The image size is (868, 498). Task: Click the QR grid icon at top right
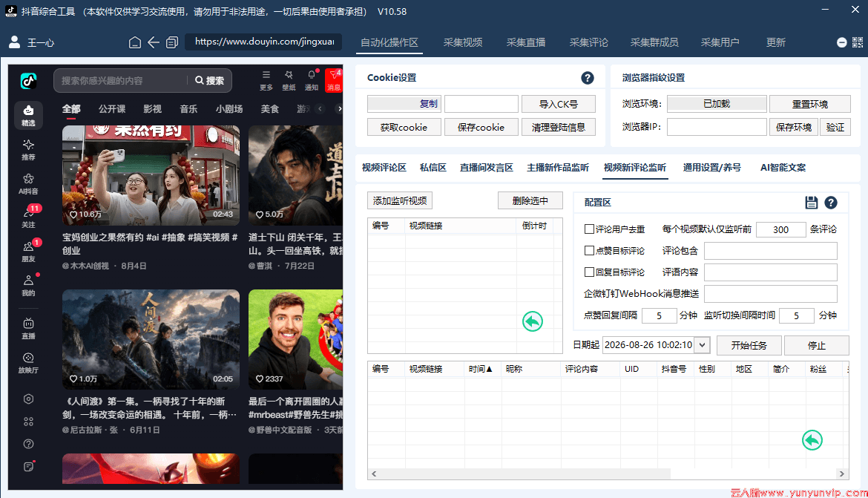coord(858,42)
